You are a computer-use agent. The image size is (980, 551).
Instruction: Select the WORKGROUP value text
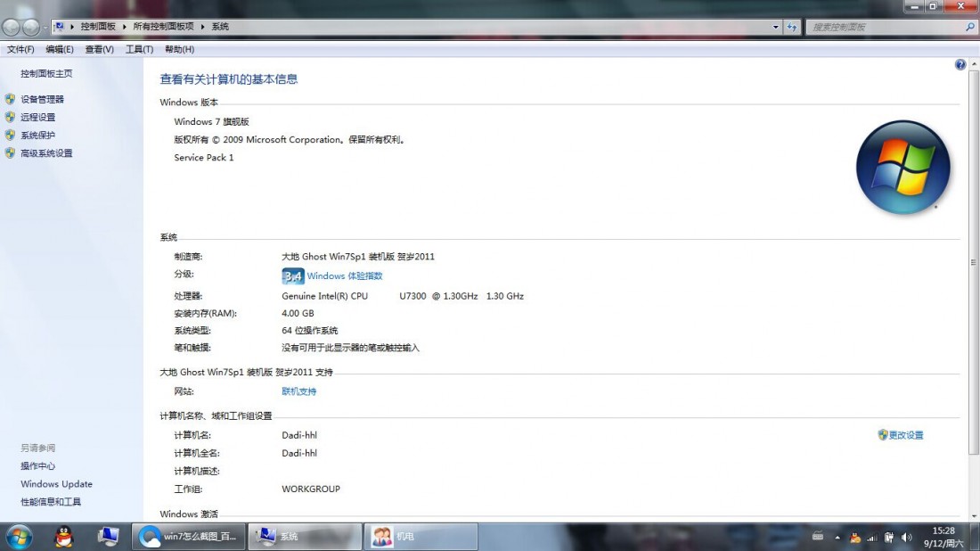(x=311, y=489)
